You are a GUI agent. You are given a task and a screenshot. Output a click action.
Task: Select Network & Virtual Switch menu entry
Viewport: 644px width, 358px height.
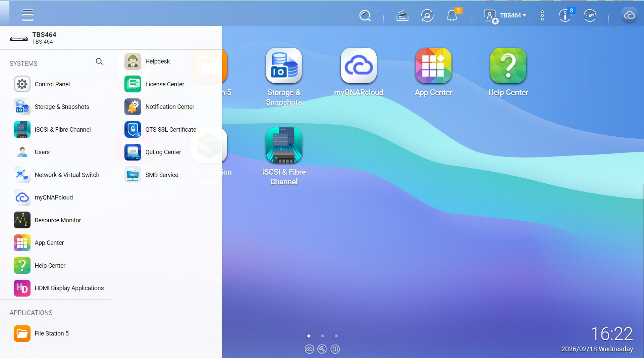point(67,175)
